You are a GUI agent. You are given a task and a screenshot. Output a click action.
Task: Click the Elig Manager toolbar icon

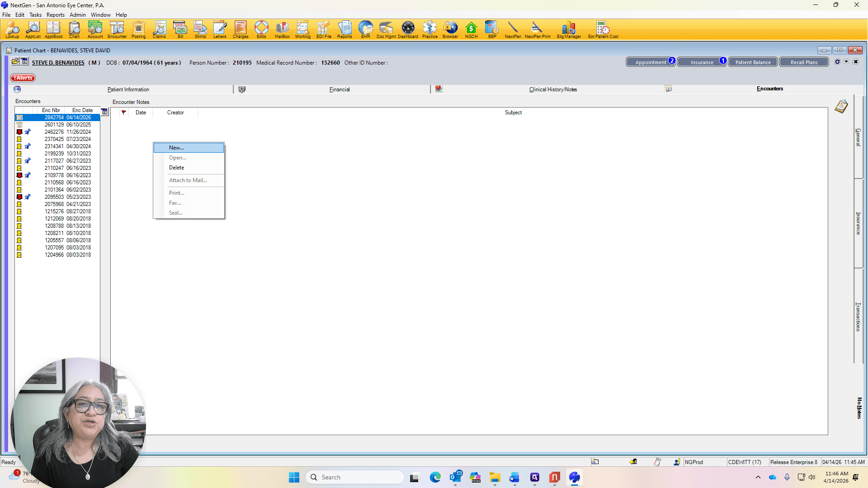(x=569, y=30)
